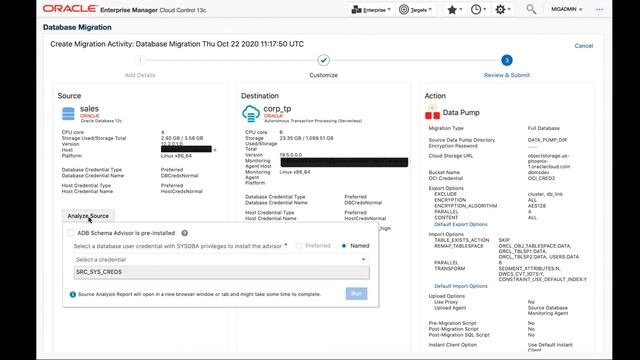Open the History clock menu
This screenshot has height=360, width=640.
478,10
